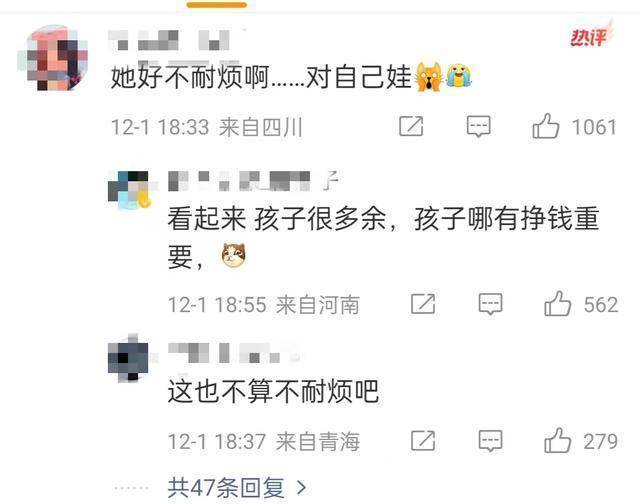Forward the Qinghai reply comment
The image size is (640, 504).
[423, 441]
